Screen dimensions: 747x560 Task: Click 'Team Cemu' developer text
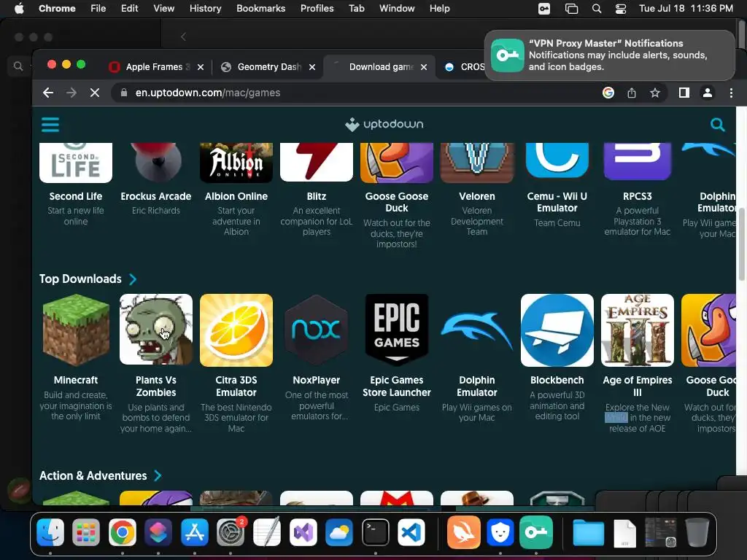[557, 223]
